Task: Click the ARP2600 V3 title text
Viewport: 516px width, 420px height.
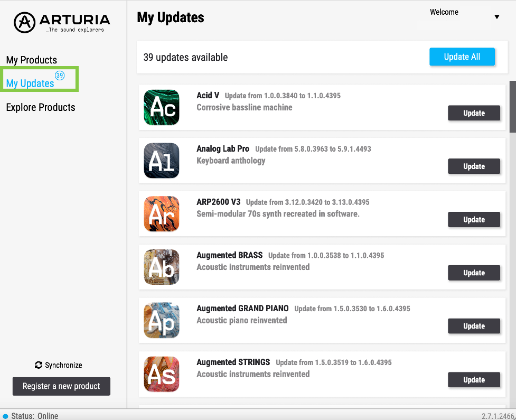Action: click(x=219, y=202)
